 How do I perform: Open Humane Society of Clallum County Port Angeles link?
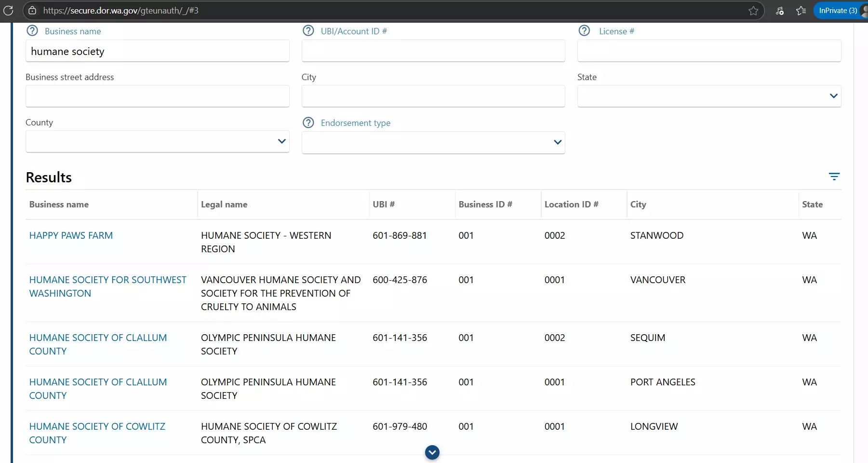click(x=98, y=389)
